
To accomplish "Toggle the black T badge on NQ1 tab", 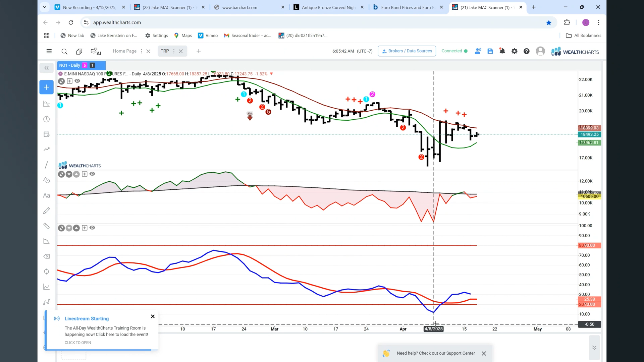I will (x=92, y=65).
